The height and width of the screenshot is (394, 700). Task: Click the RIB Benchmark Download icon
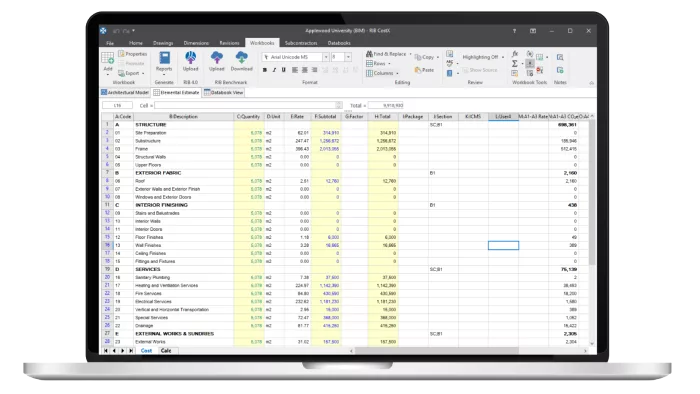point(242,57)
